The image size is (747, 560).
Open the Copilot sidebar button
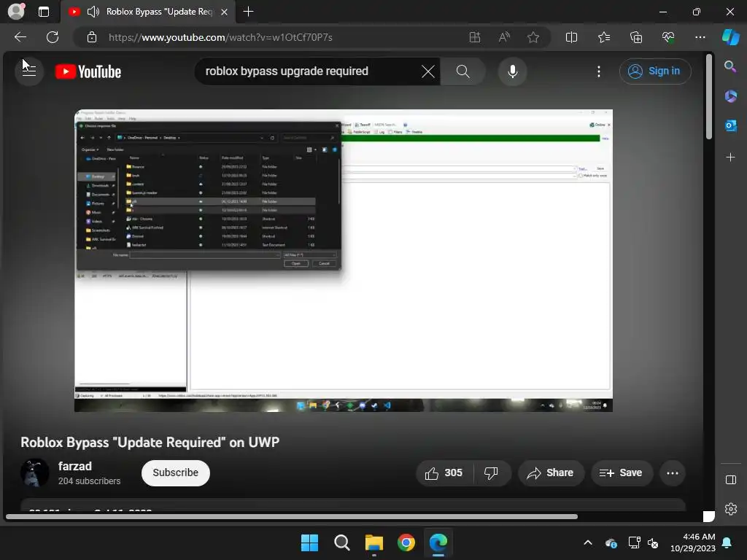click(731, 37)
